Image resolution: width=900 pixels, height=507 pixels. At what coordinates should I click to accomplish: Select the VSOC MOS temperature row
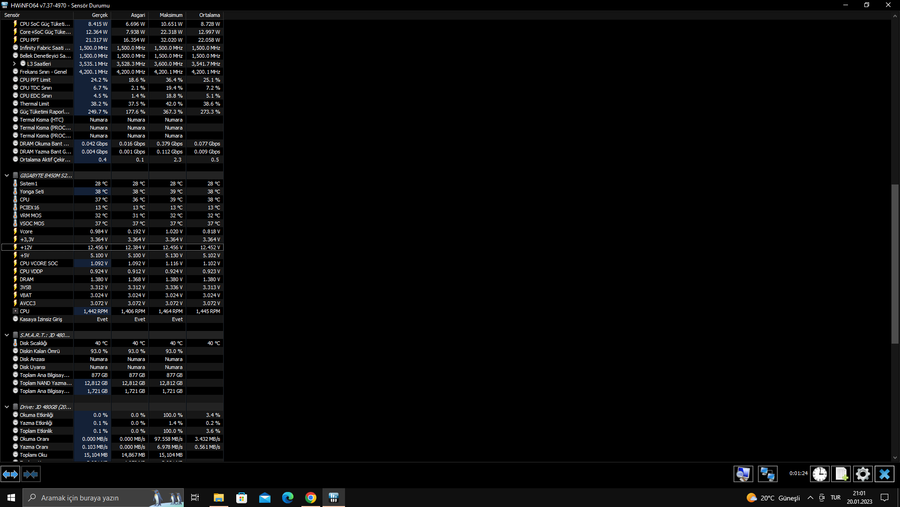(x=112, y=223)
